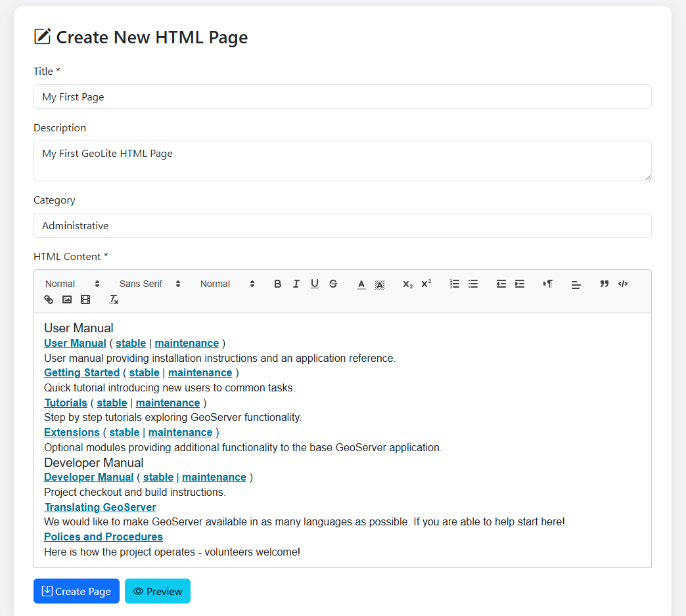Click the Title input field
The image size is (686, 616).
(342, 97)
